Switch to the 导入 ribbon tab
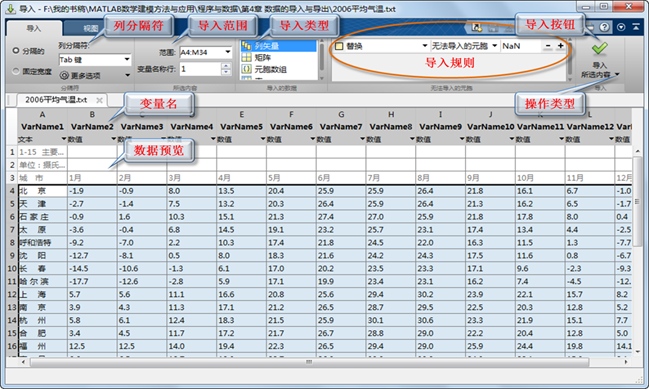This screenshot has height=389, width=649. tap(34, 28)
